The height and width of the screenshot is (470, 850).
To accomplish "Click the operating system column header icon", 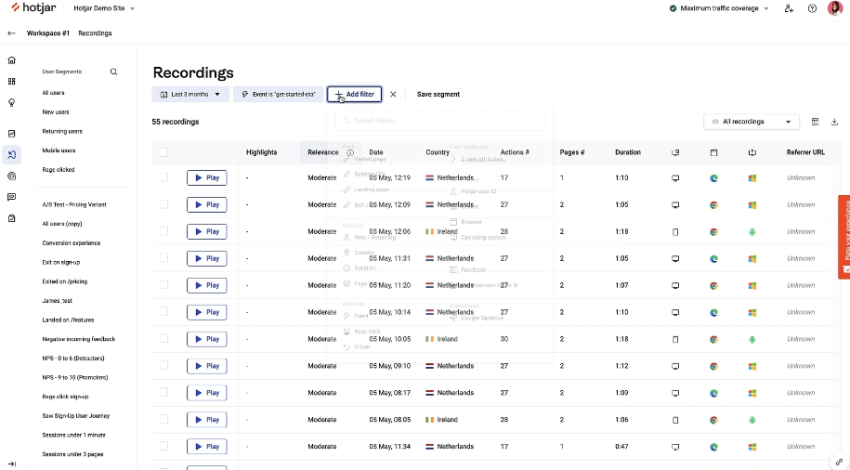I will pos(752,152).
